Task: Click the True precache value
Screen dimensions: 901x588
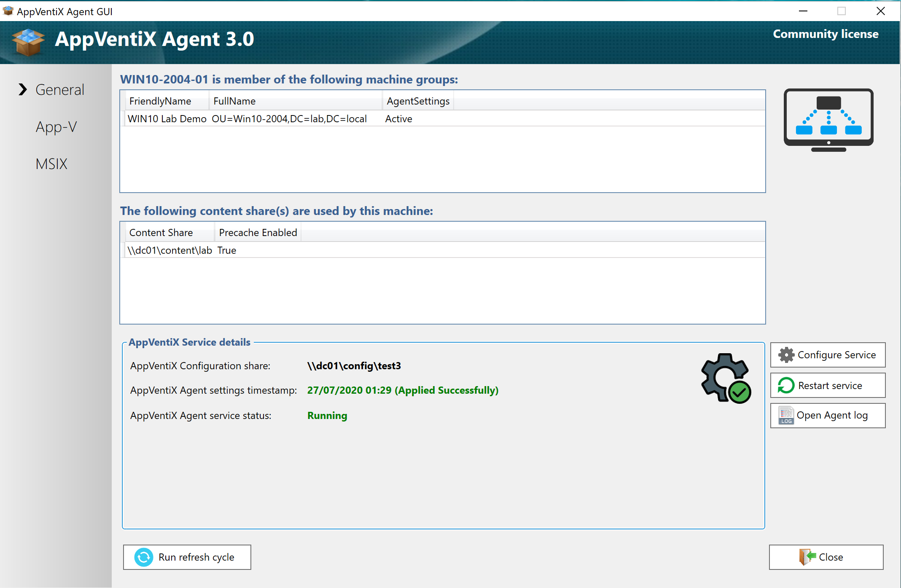Action: click(x=227, y=250)
